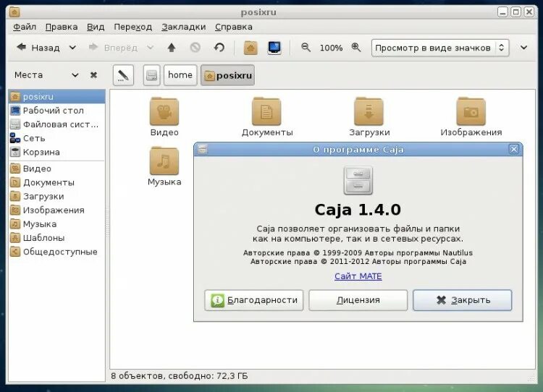Open the Шаблоны bookmark in sidebar

click(x=56, y=238)
